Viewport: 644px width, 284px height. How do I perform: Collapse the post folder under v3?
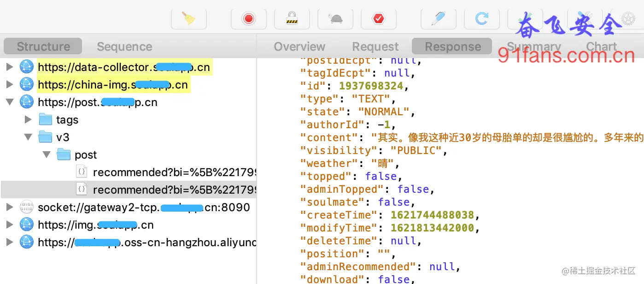46,154
